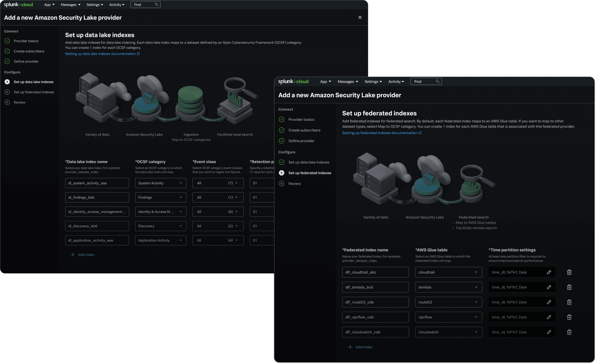Click the dlf_route53_cde index name field
Viewport: 596px width, 364px height.
pos(375,302)
